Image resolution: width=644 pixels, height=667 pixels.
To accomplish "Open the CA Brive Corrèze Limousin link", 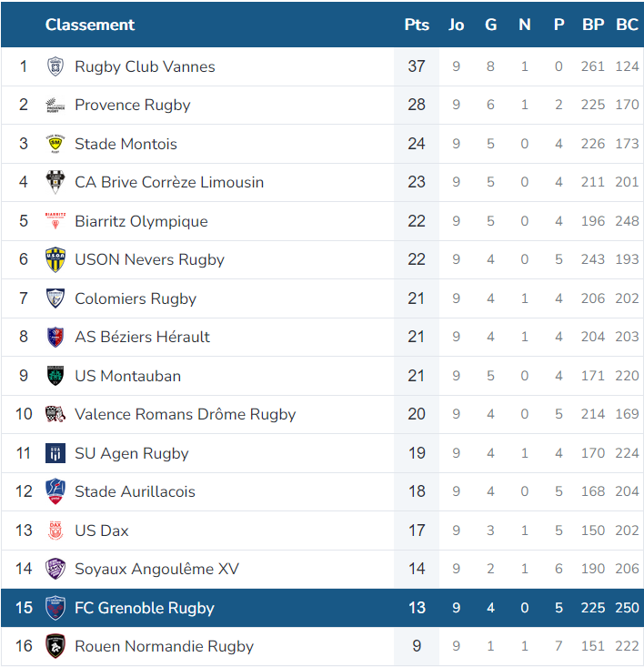I will [169, 182].
